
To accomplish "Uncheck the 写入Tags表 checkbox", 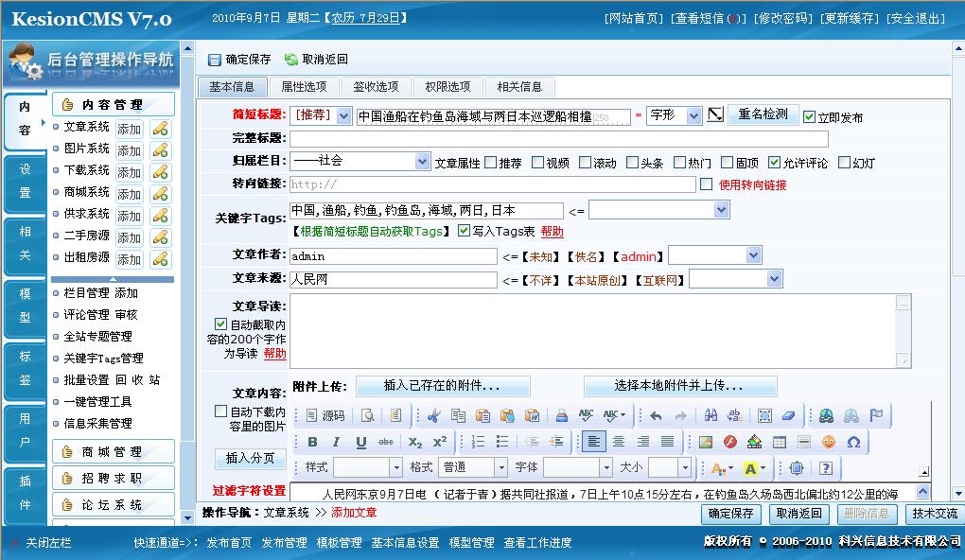I will coord(464,231).
